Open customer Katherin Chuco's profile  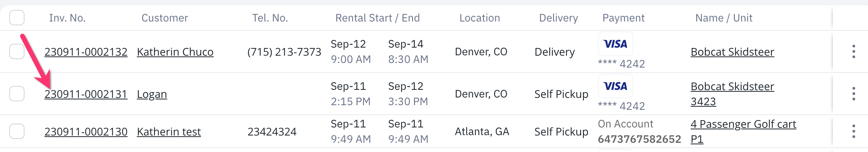click(175, 52)
